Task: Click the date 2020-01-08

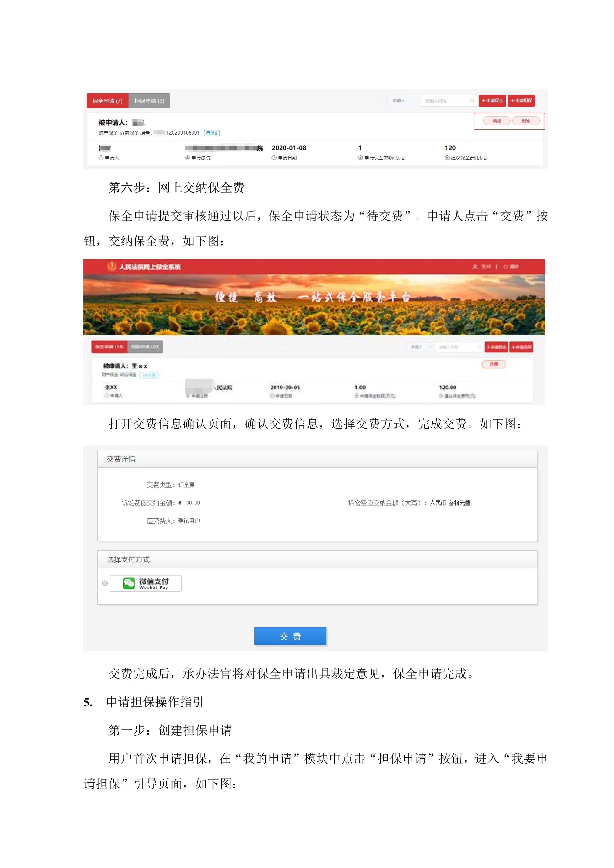Action: [289, 148]
